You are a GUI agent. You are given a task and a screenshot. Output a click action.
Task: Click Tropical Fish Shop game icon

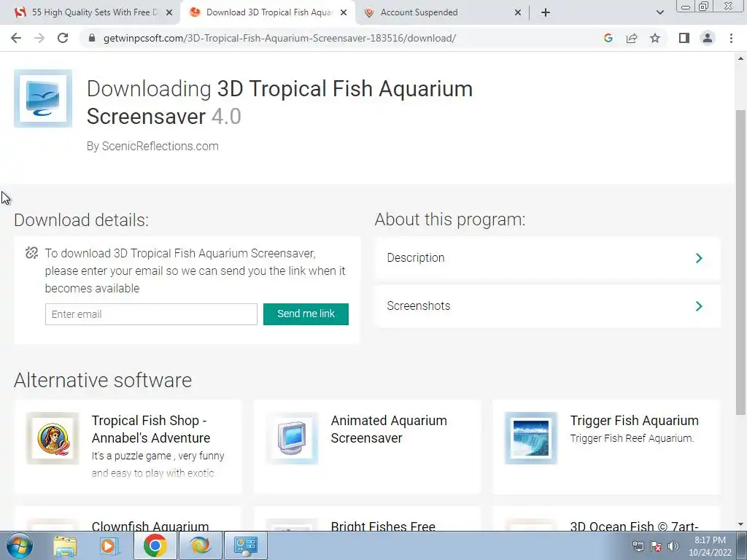pos(53,438)
